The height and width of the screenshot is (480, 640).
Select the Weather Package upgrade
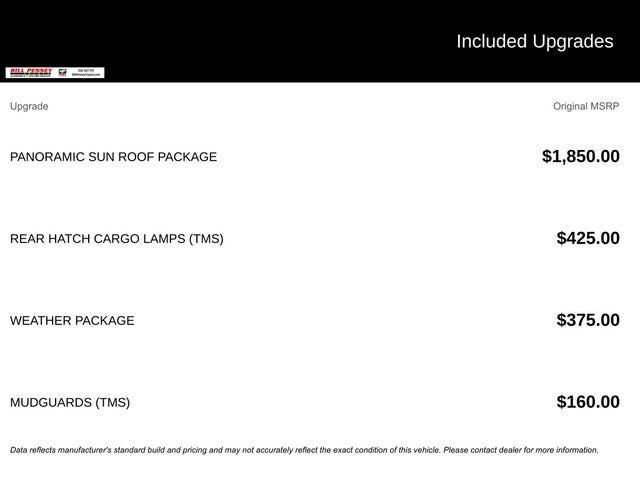coord(72,321)
